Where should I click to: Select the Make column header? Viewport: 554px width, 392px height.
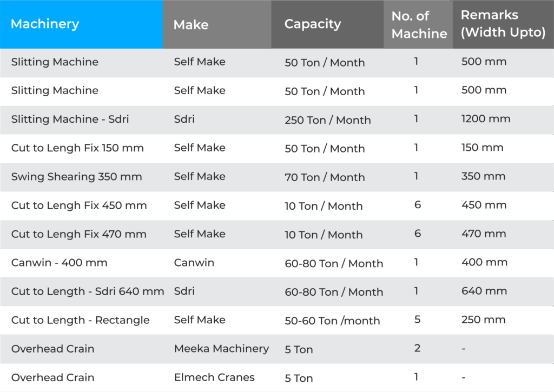(x=191, y=25)
